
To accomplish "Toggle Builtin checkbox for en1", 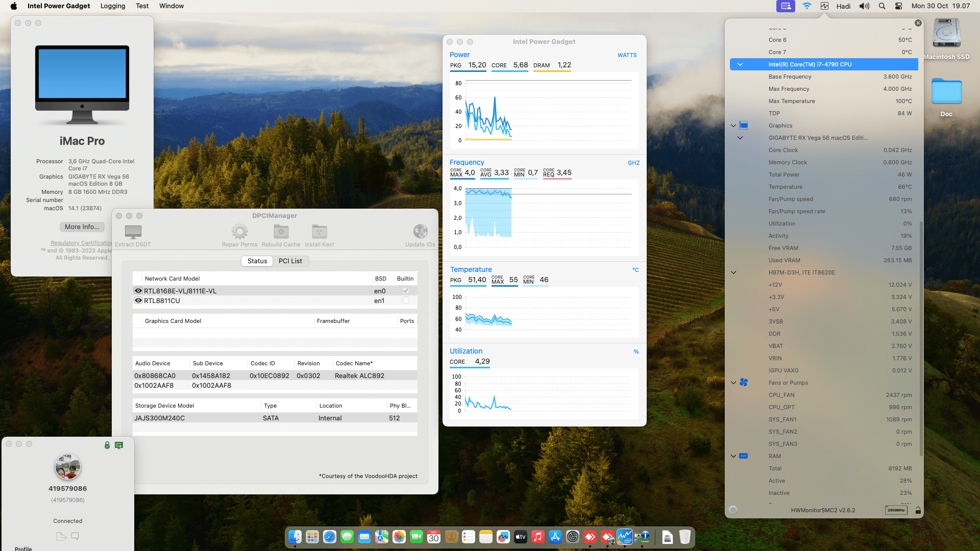I will (406, 300).
